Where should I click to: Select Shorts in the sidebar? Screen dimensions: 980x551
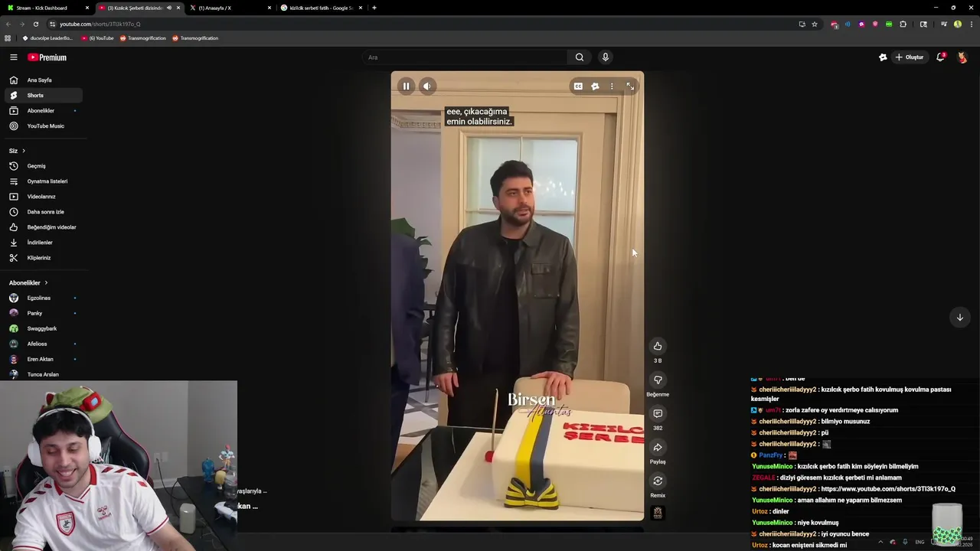coord(43,95)
